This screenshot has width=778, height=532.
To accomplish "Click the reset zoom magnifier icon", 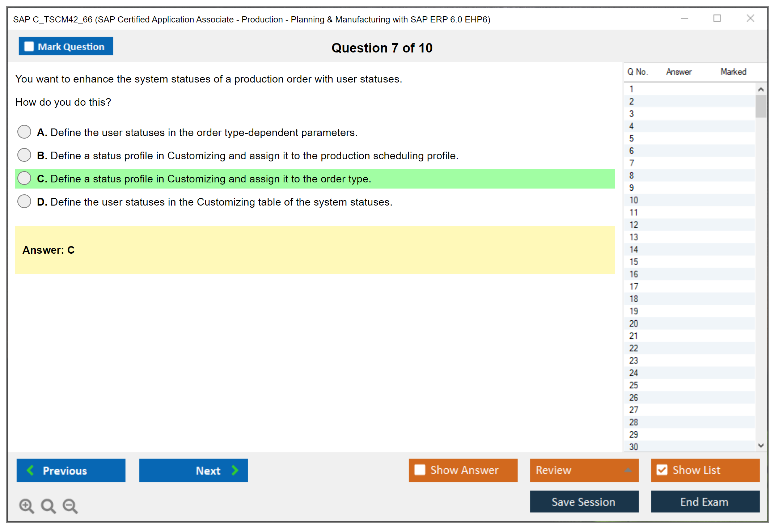I will pyautogui.click(x=48, y=506).
